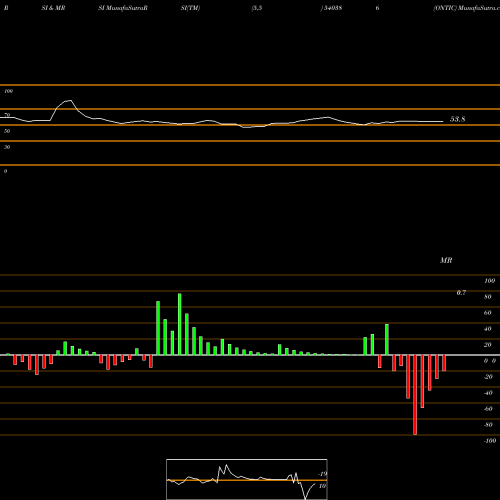Click the MR scale label 60
Viewport: 500px width, 500px height.
point(488,313)
